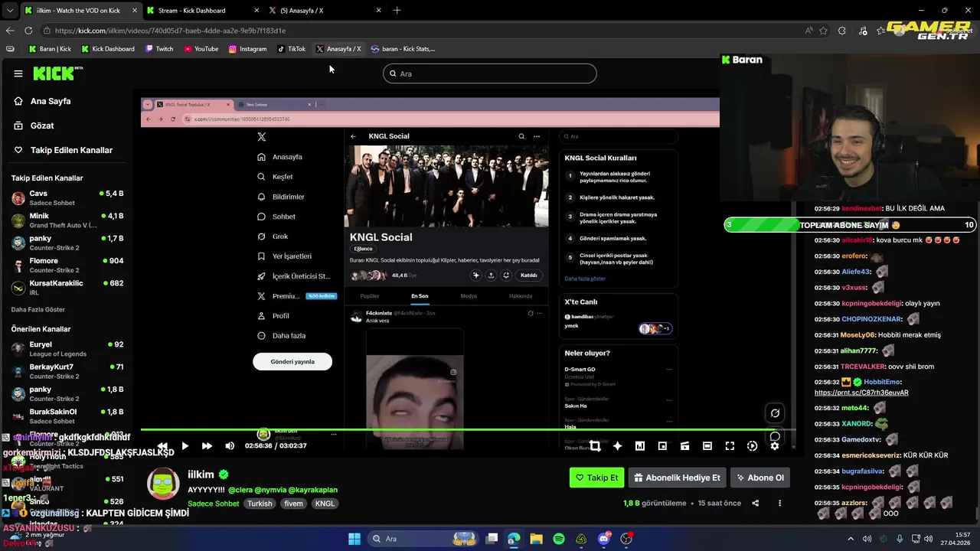Mute the video player volume
This screenshot has height=551, width=980.
[230, 445]
